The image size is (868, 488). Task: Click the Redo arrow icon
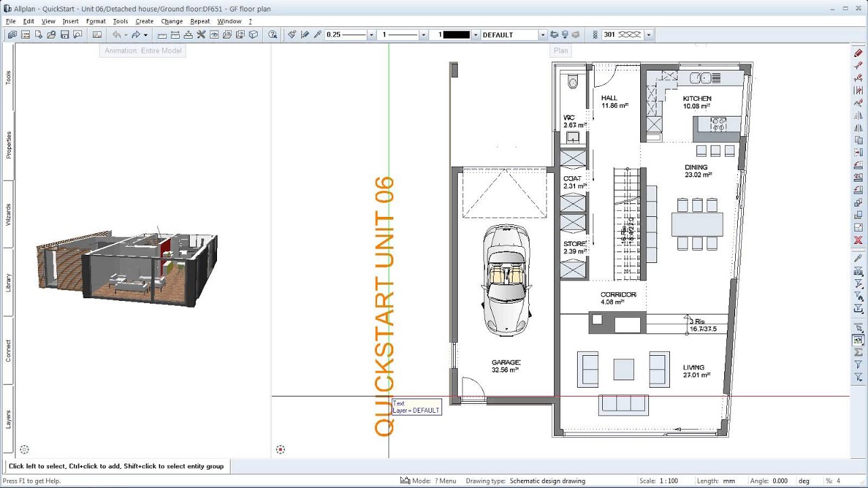click(136, 35)
